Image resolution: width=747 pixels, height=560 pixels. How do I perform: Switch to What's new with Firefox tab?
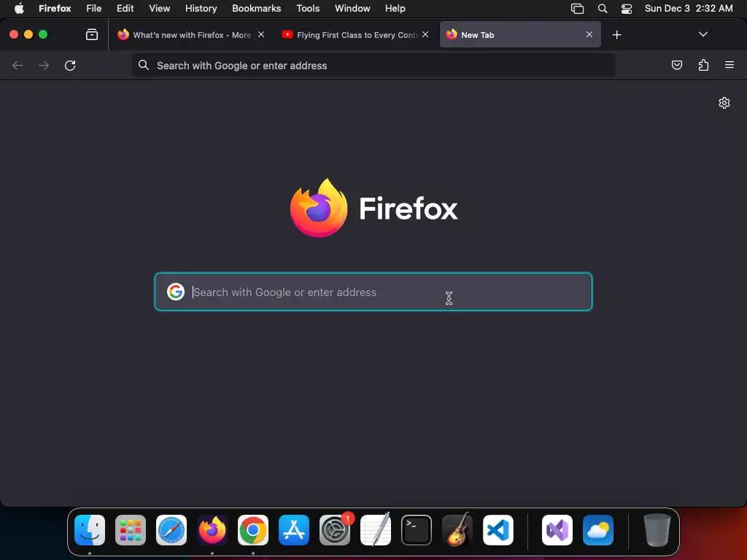192,35
